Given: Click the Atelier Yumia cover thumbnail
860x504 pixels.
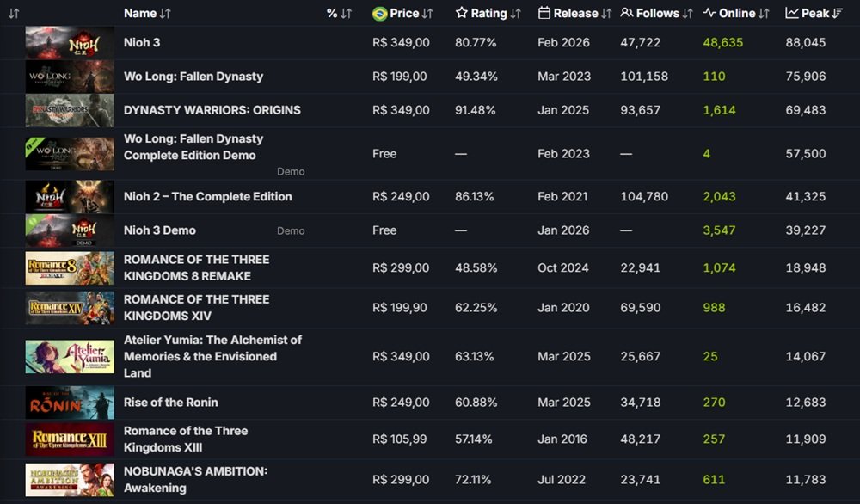Looking at the screenshot, I should [x=69, y=356].
